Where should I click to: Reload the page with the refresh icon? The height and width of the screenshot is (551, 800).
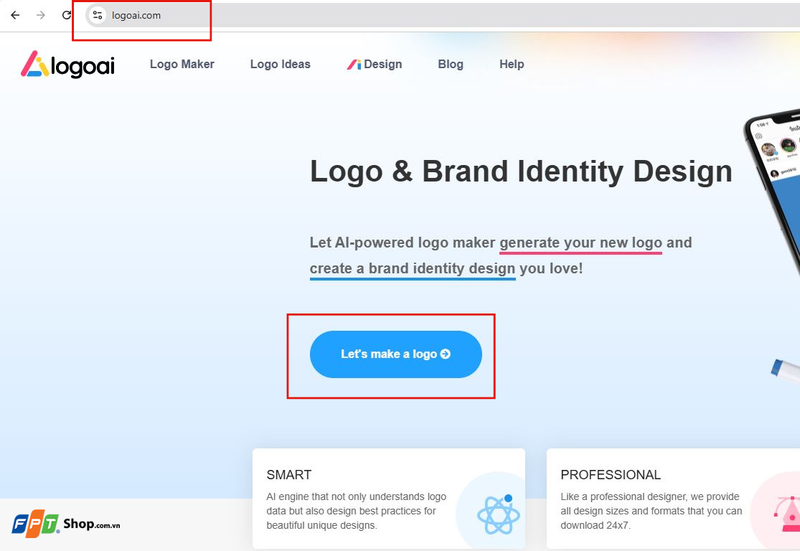[66, 15]
